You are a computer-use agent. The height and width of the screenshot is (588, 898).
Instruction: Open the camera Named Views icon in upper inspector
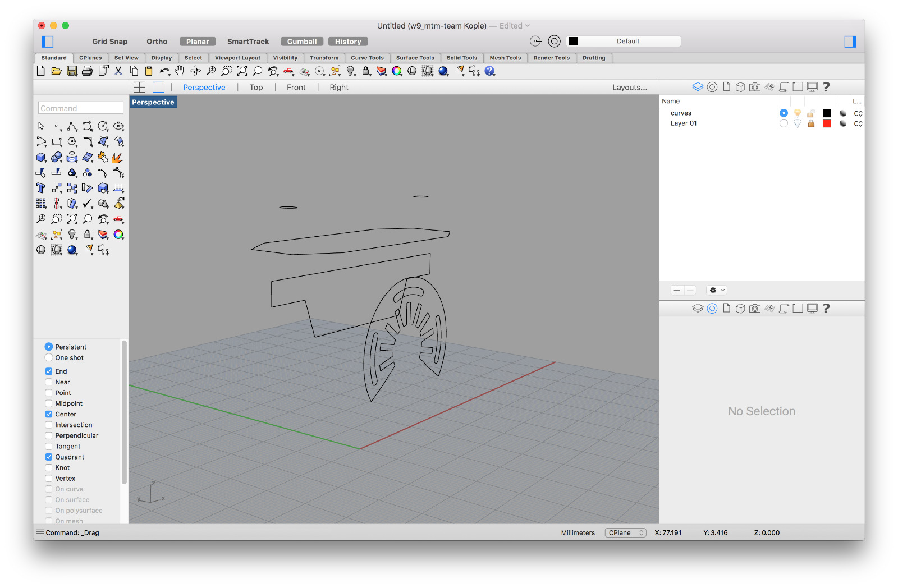755,87
